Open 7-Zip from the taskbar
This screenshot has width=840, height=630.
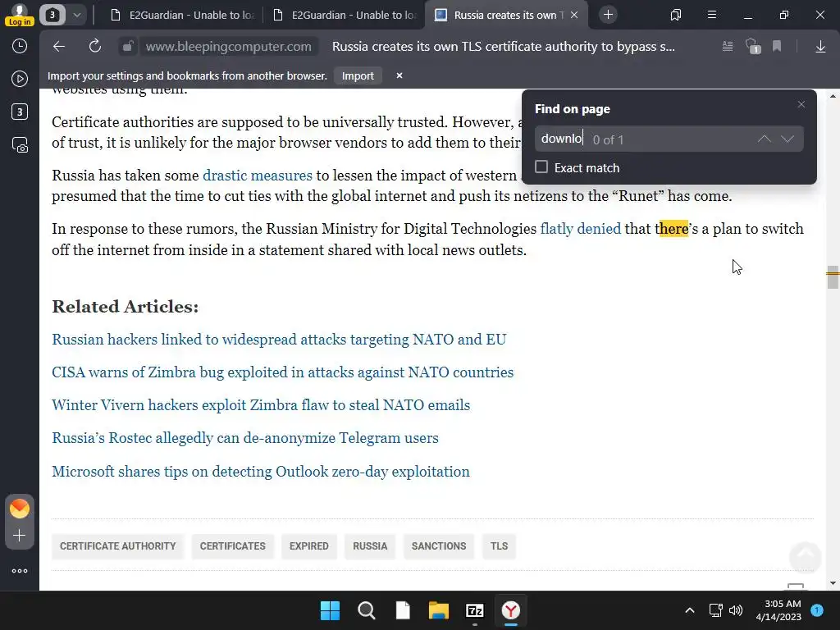tap(475, 610)
